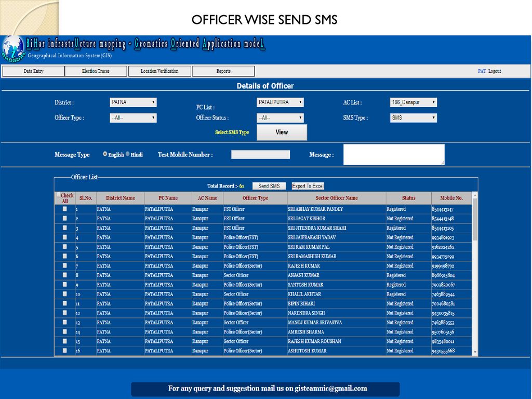Click the Bhugol globe logo icon
This screenshot has width=532, height=399.
pos(12,48)
